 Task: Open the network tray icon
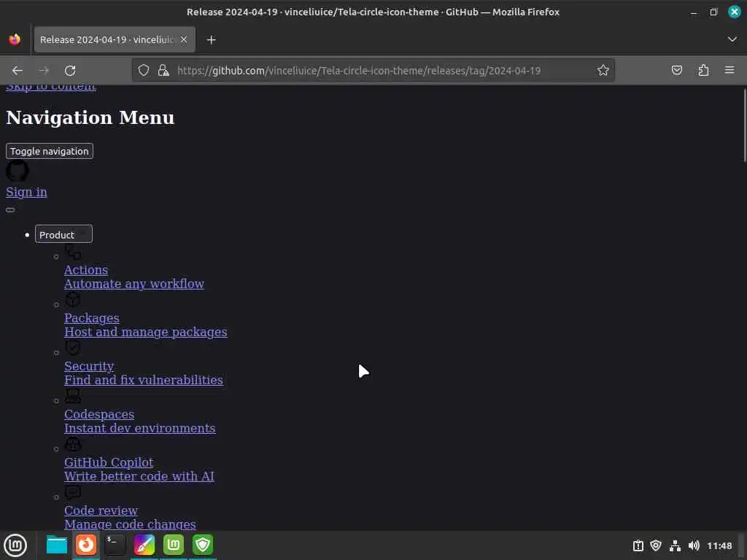click(x=675, y=545)
